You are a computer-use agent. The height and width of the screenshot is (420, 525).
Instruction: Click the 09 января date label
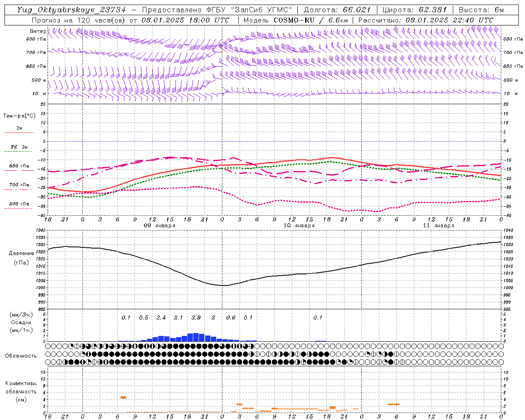coord(159,226)
